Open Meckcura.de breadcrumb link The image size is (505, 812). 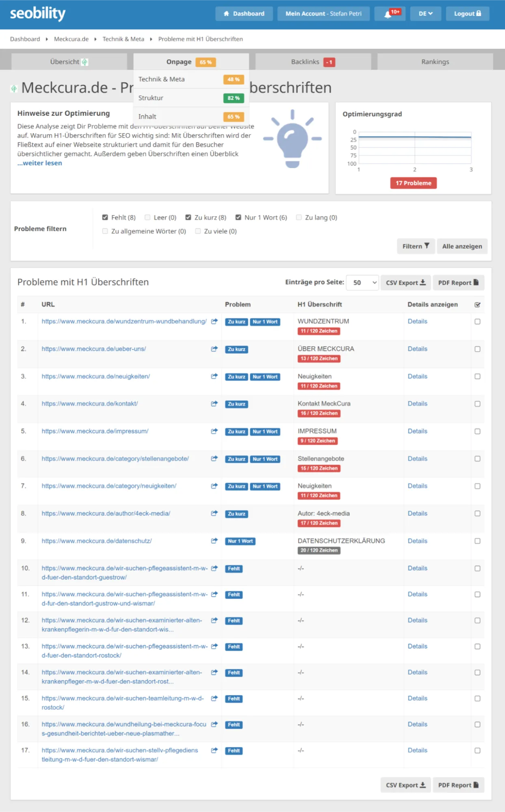tap(71, 39)
